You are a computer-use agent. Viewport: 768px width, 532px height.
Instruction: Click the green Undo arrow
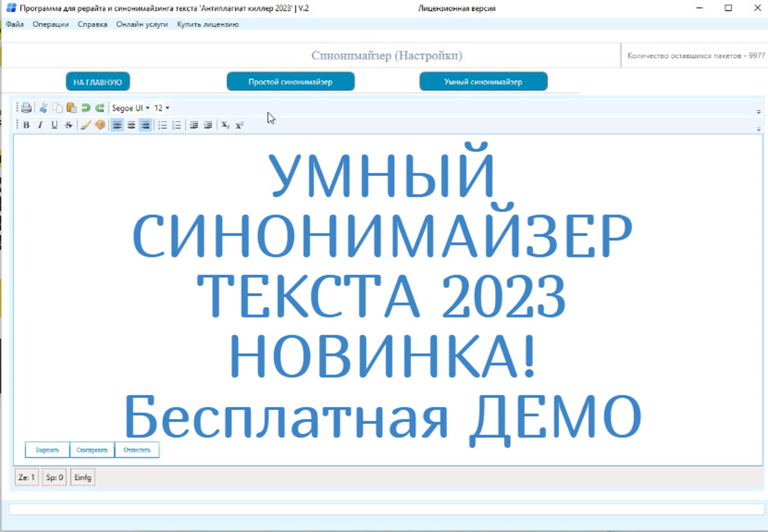click(86, 108)
